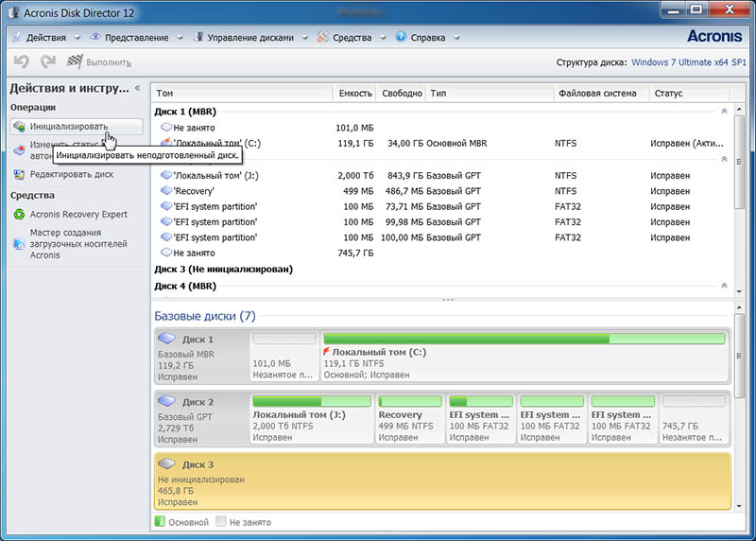Sort by the Файловая система column header
756x541 pixels.
point(601,93)
